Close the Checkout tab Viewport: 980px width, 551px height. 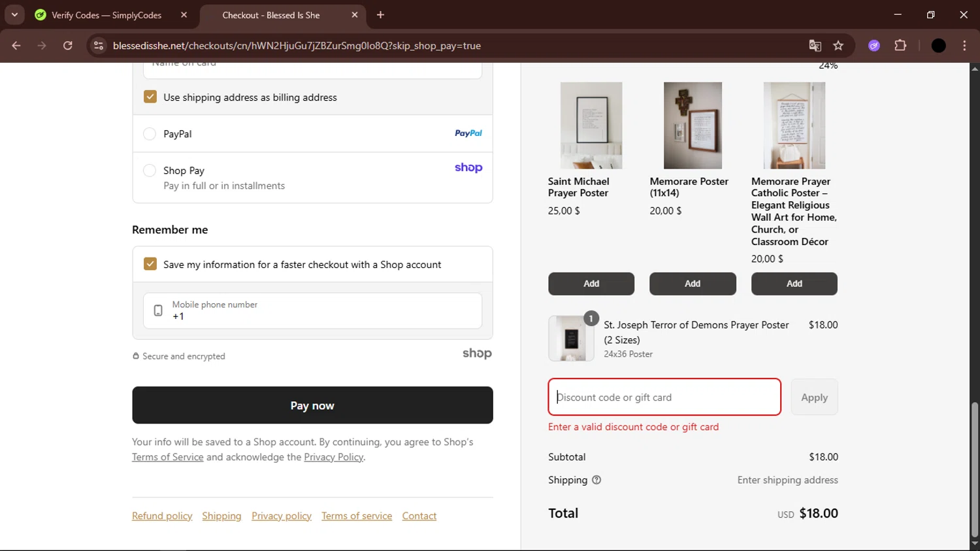(x=355, y=15)
